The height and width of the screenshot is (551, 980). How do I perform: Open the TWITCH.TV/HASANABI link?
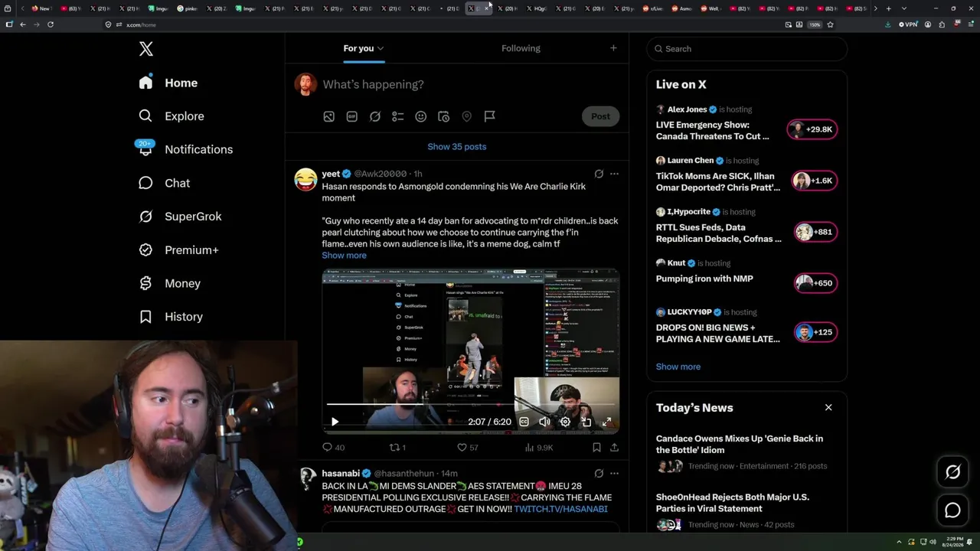pyautogui.click(x=560, y=509)
